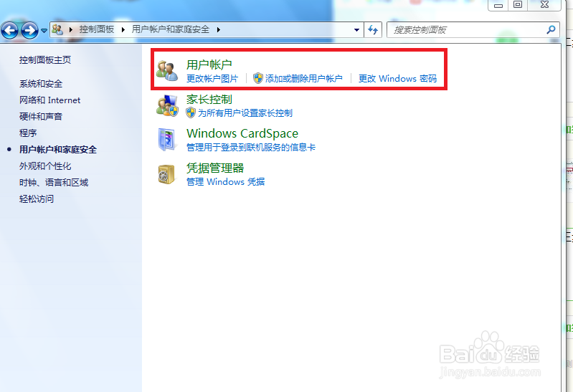Open 外观和个性化 category

click(x=45, y=166)
